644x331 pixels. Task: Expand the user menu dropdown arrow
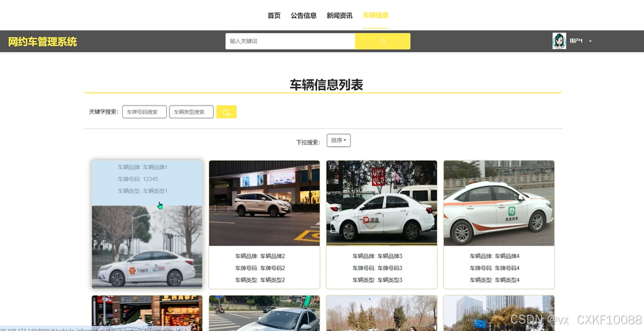590,41
